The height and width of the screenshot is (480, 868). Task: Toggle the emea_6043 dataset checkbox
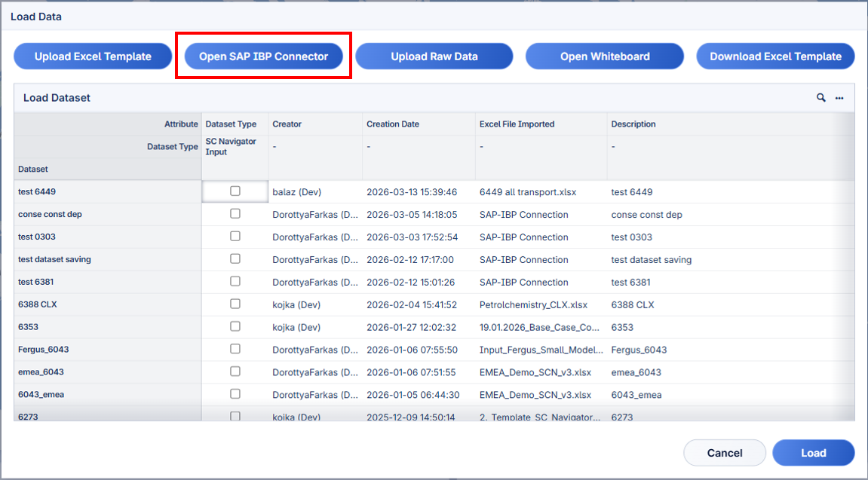[235, 371]
